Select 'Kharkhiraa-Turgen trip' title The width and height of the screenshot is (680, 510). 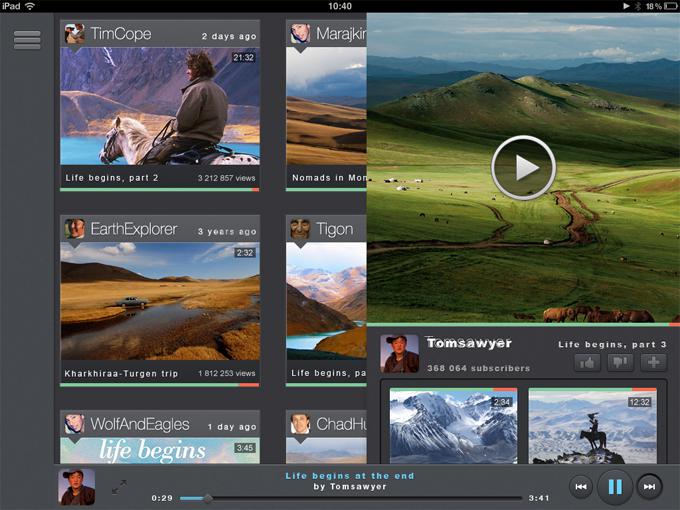click(121, 373)
